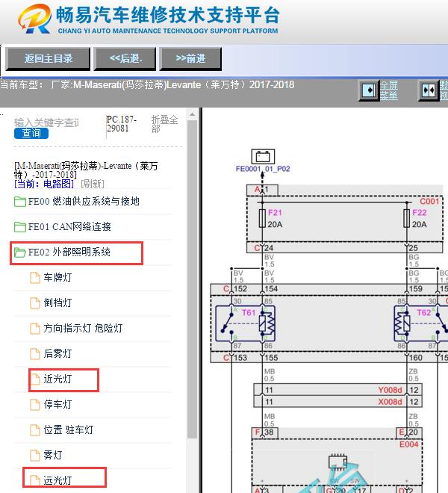Click the 返回主目录 button
448x493 pixels.
(48, 58)
